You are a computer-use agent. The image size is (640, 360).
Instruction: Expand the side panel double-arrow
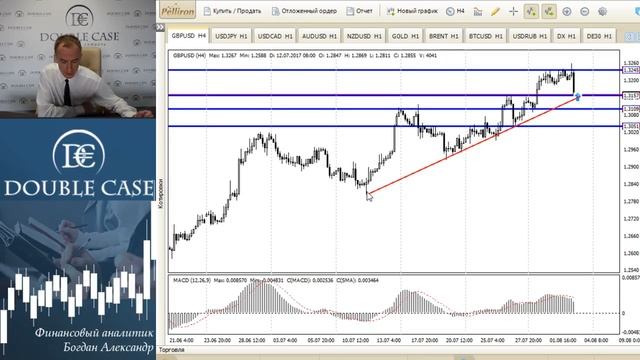pos(160,27)
